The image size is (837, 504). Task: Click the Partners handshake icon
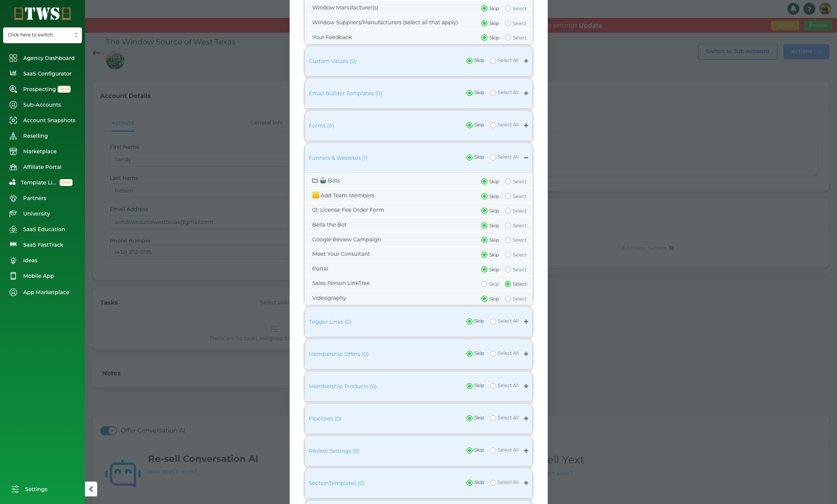13,198
